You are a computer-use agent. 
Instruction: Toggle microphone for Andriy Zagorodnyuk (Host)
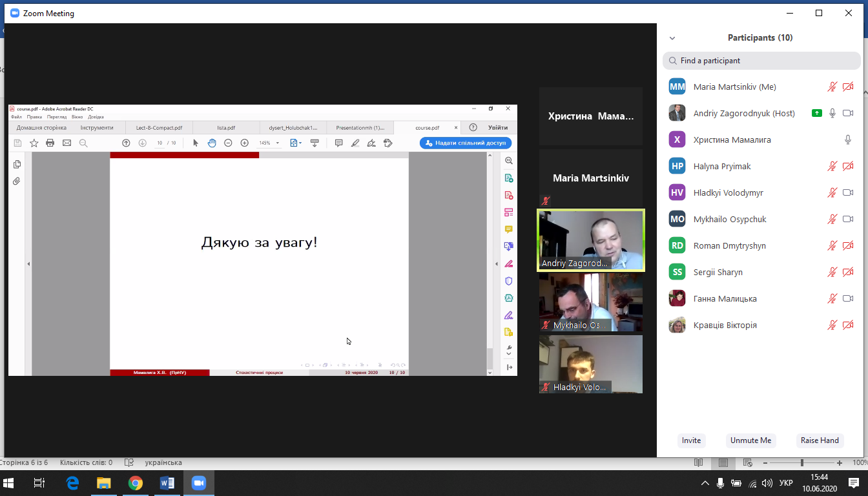pos(832,113)
